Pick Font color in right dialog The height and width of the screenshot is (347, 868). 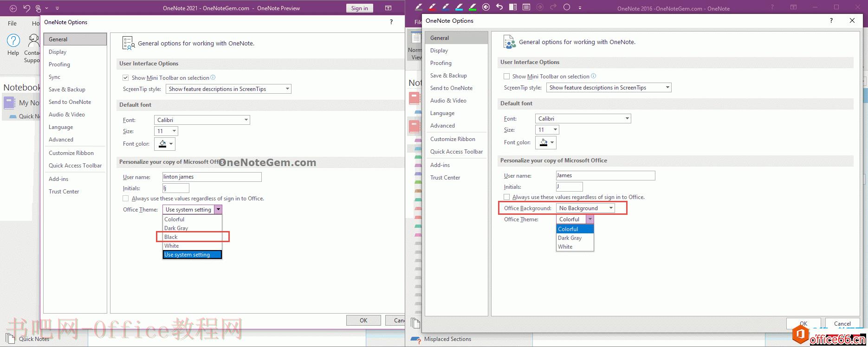(x=546, y=142)
